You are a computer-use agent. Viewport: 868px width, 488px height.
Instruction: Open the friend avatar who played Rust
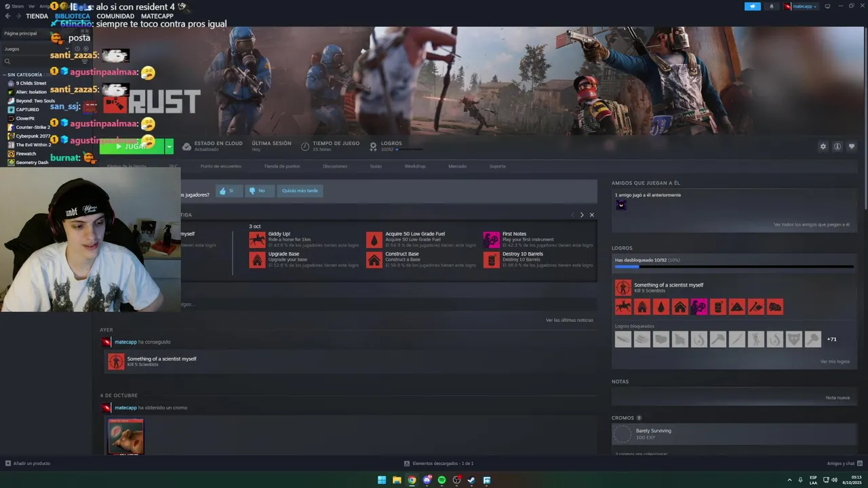[x=621, y=205]
